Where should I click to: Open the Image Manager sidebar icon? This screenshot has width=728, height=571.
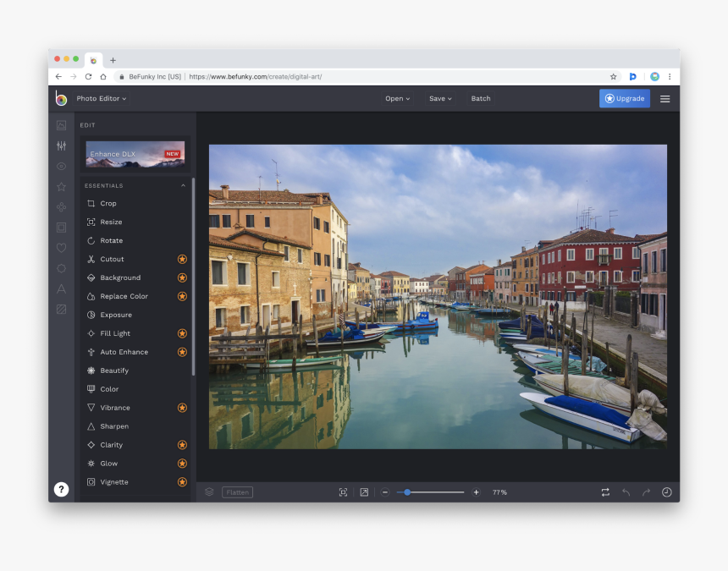61,125
